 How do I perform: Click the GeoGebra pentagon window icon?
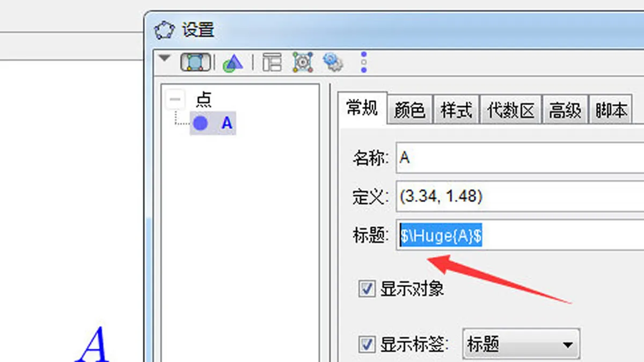pos(164,29)
